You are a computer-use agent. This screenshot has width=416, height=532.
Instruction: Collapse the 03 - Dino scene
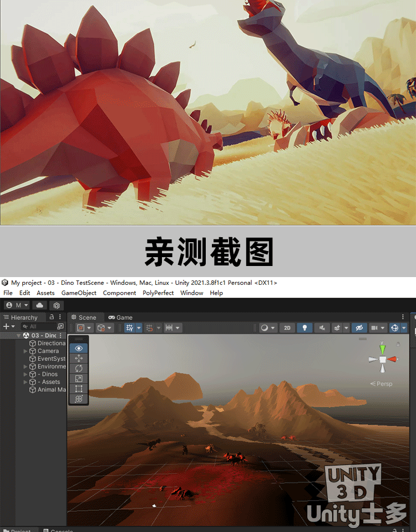19,335
